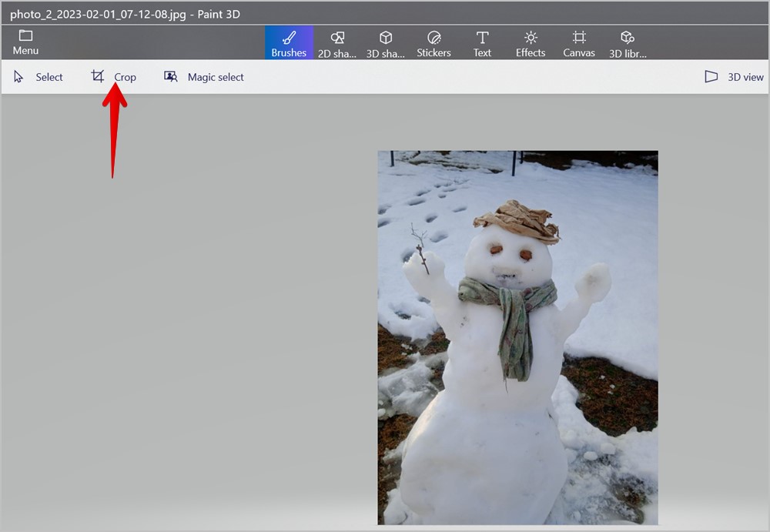Viewport: 770px width, 532px height.
Task: Open the Effects panel
Action: coord(531,43)
